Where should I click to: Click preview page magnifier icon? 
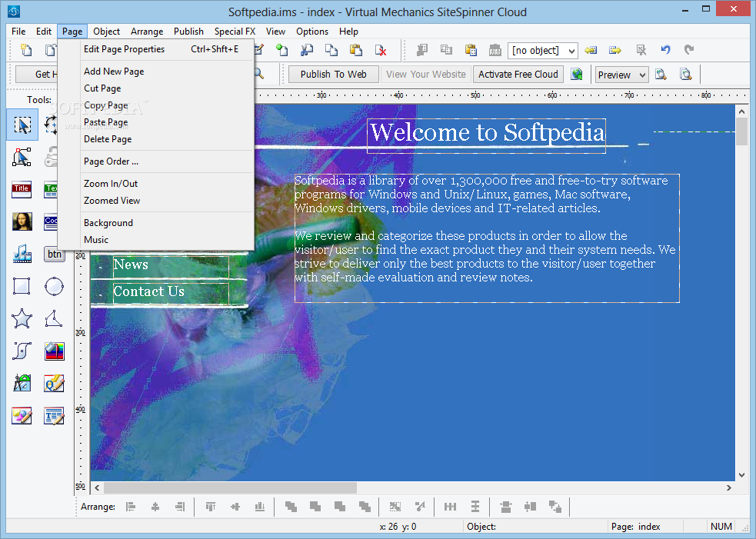(x=661, y=75)
